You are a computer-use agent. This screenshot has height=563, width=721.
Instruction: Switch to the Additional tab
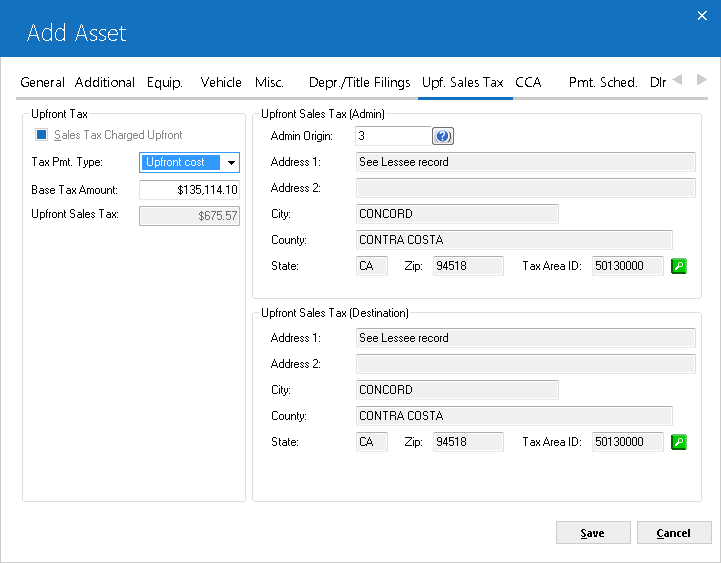pos(104,82)
